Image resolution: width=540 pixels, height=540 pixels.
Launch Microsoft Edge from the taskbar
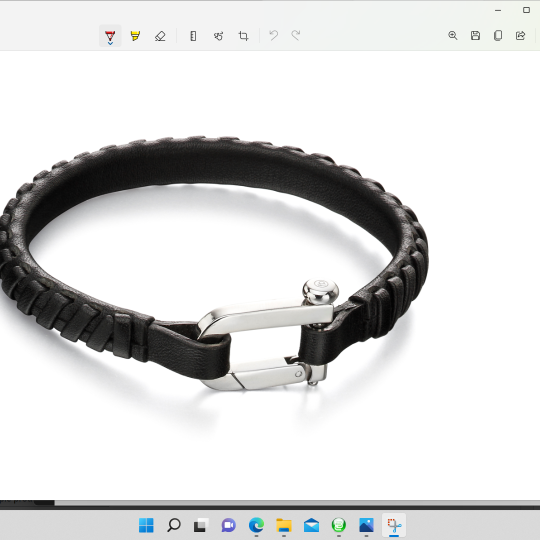(x=256, y=525)
